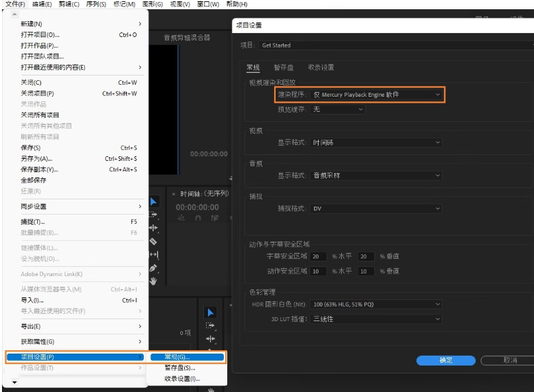Expand the 新建(N) submenu
534x392 pixels.
81,24
